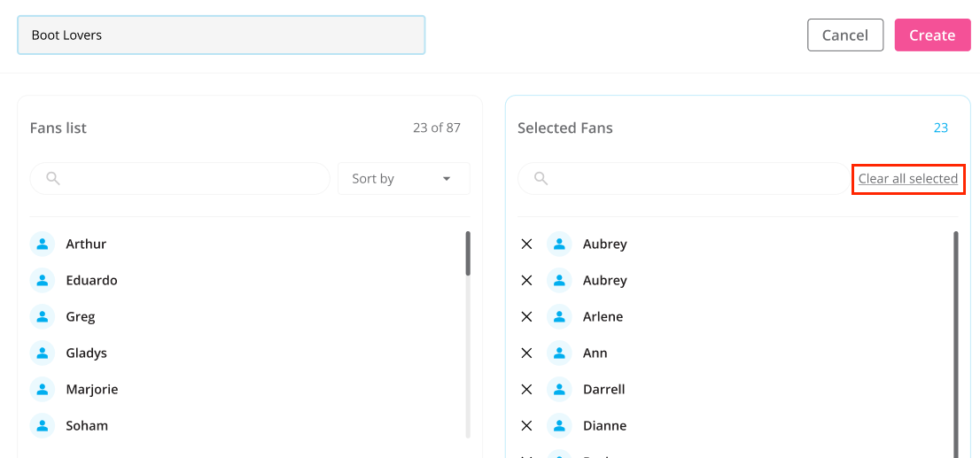The height and width of the screenshot is (458, 980).
Task: Click the avatar icon next to Soham
Action: click(43, 425)
